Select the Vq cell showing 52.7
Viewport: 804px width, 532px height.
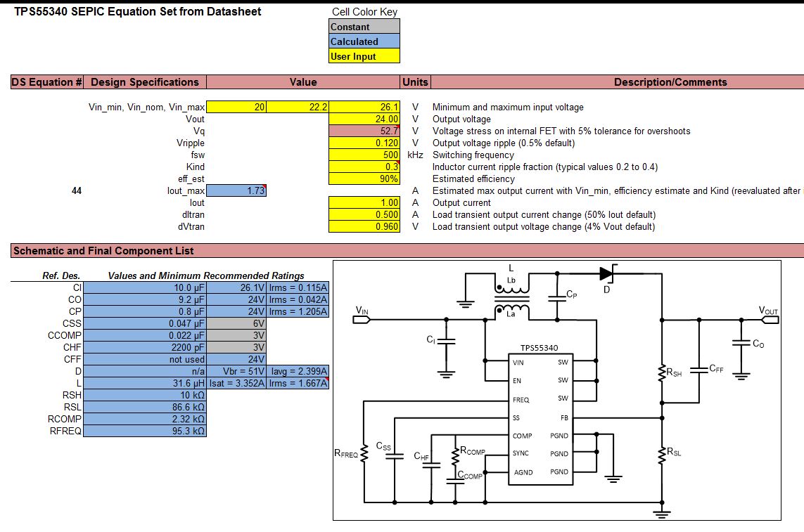364,131
